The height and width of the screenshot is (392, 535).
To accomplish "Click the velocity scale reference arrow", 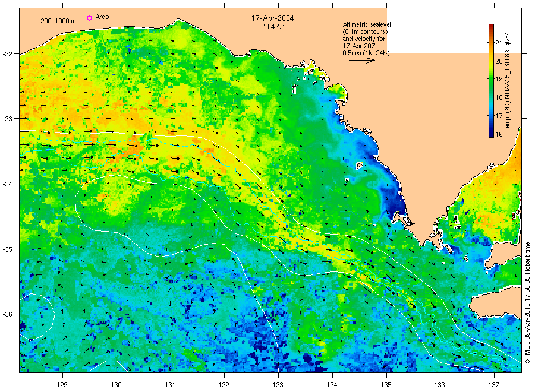I will click(x=361, y=61).
